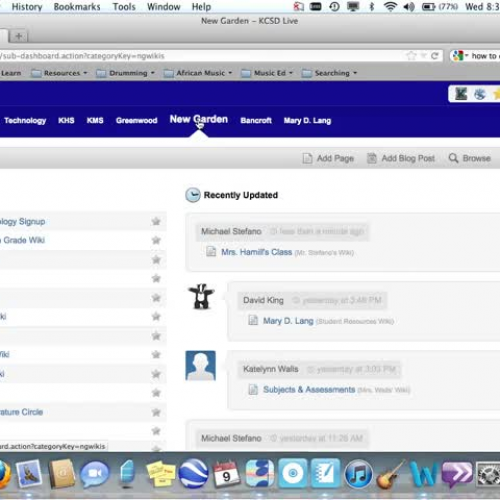Open the Help menu

point(201,7)
